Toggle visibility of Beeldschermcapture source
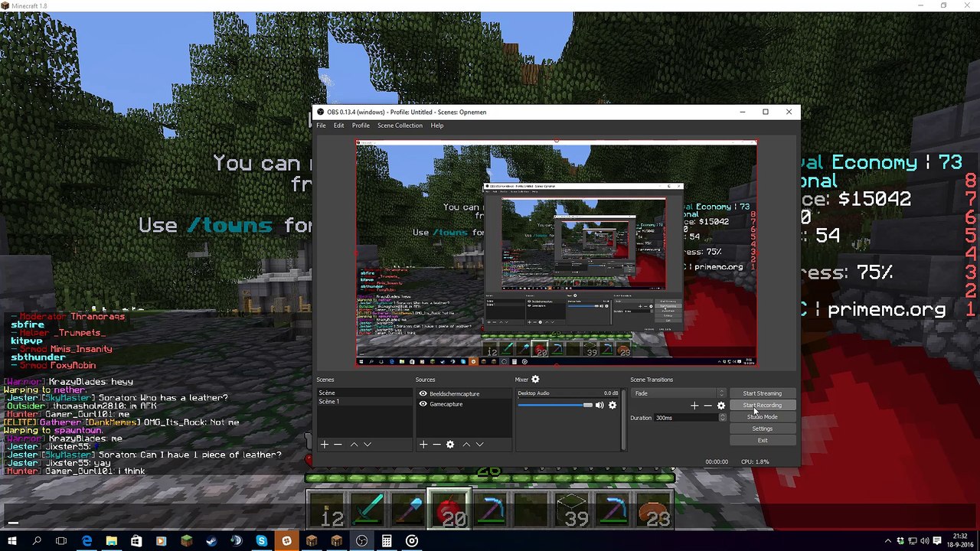The width and height of the screenshot is (980, 551). click(423, 393)
